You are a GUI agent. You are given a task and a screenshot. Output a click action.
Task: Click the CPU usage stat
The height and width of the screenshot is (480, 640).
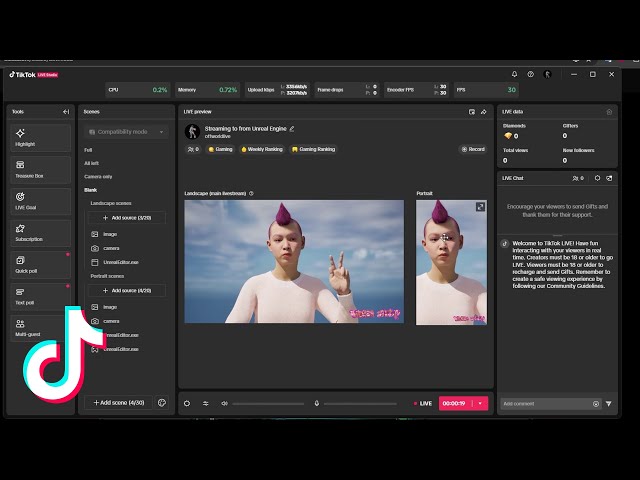tap(138, 90)
